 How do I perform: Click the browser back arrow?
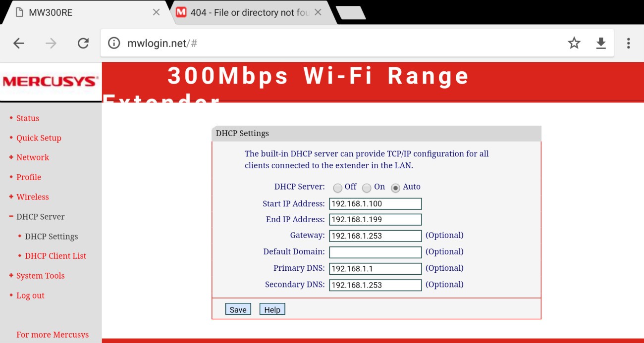coord(19,44)
